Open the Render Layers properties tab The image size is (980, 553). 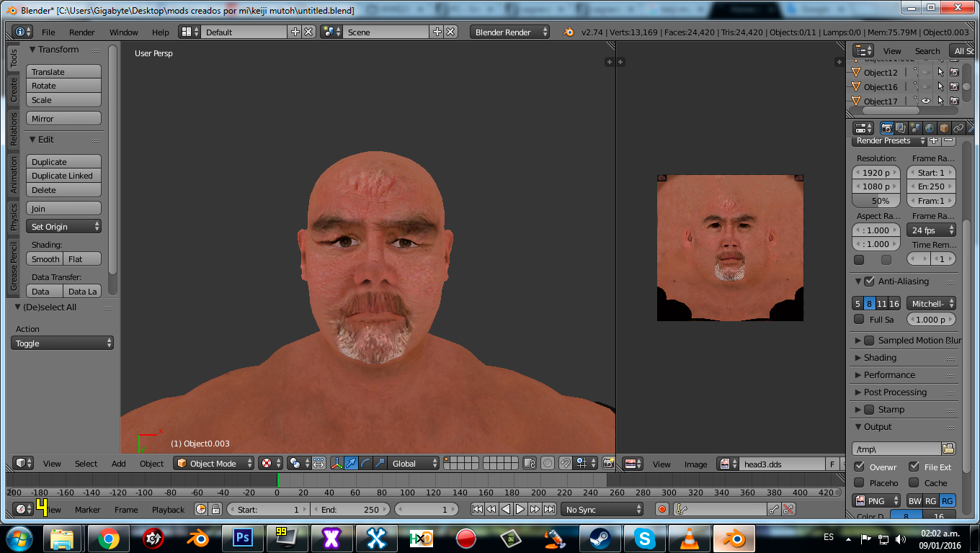click(901, 128)
